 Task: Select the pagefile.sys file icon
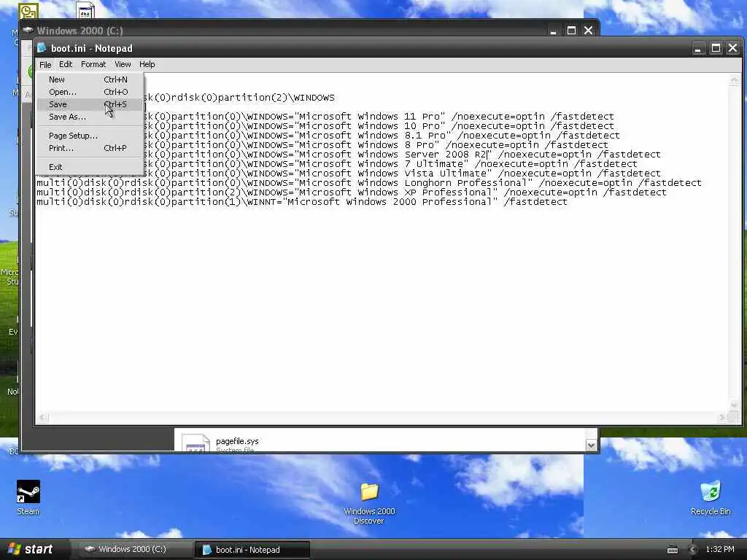(x=196, y=443)
